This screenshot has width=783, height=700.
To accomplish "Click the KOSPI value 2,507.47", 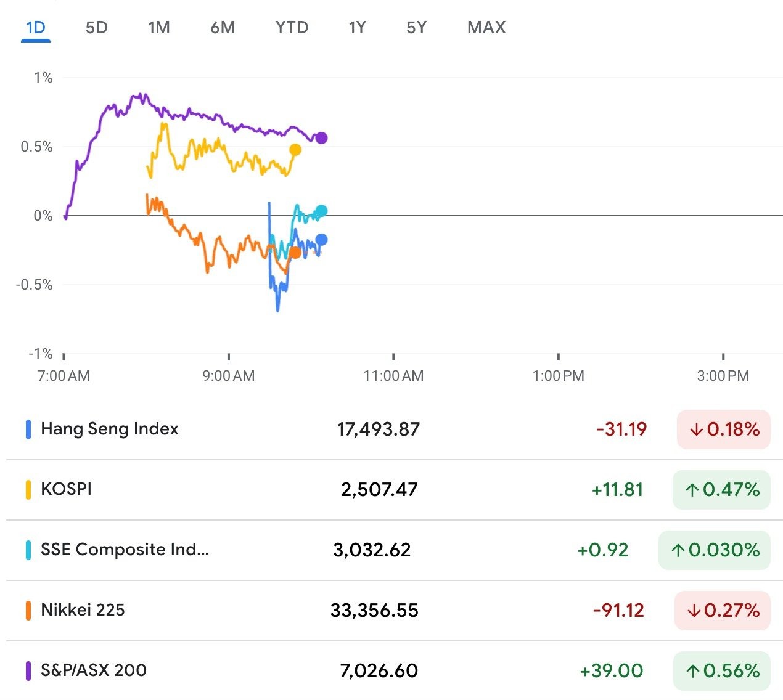I will click(x=379, y=489).
